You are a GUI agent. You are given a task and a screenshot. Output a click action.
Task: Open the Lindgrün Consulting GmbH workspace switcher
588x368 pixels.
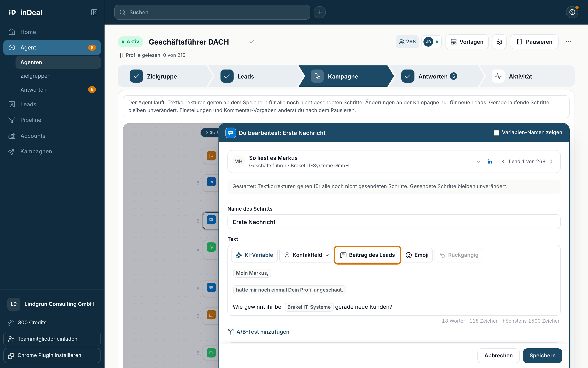point(52,304)
